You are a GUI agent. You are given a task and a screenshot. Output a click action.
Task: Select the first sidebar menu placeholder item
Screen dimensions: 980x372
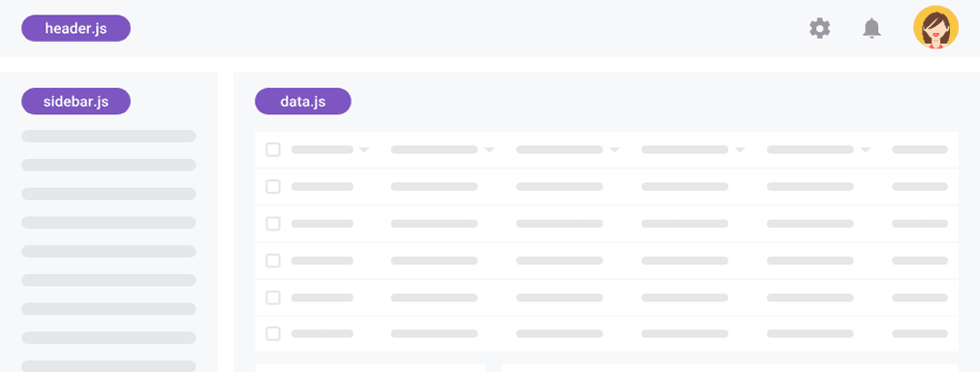pyautogui.click(x=108, y=137)
